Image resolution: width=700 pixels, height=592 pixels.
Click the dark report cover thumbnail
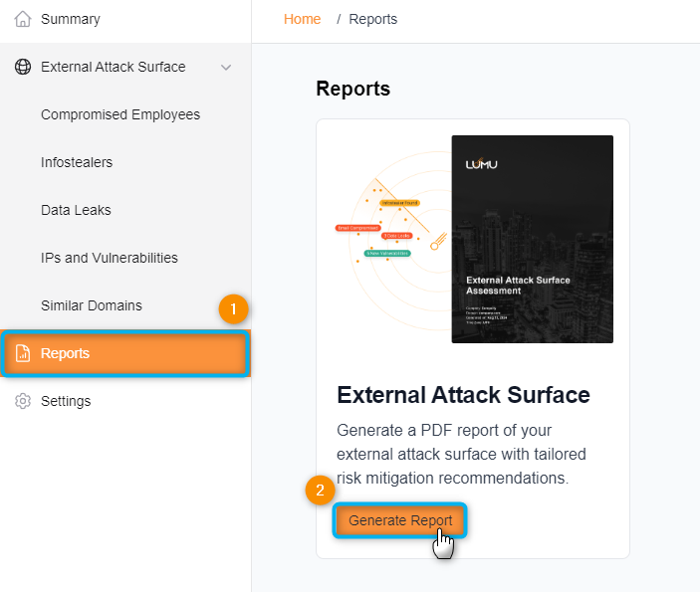click(x=532, y=239)
